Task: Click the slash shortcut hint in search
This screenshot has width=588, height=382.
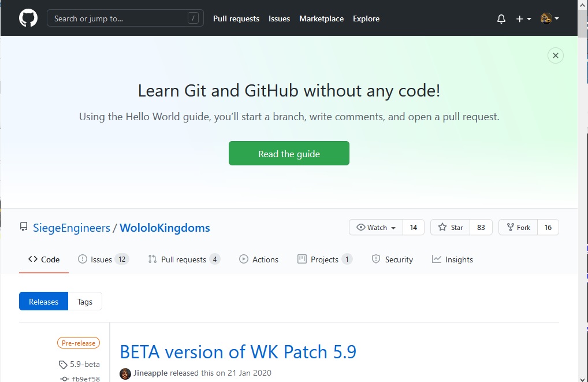Action: pos(193,18)
